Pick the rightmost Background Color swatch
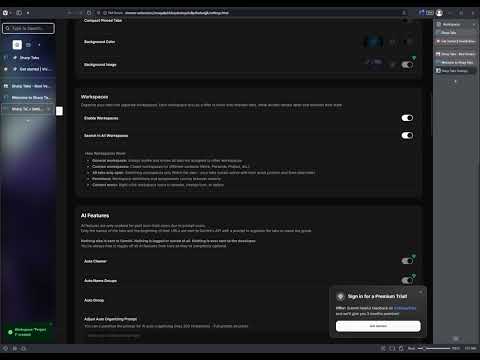480x360 pixels. (x=408, y=42)
